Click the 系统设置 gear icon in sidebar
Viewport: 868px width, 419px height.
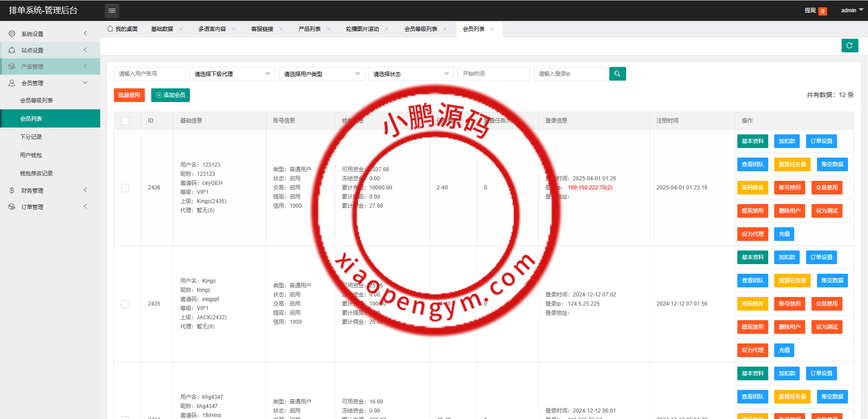pos(12,34)
